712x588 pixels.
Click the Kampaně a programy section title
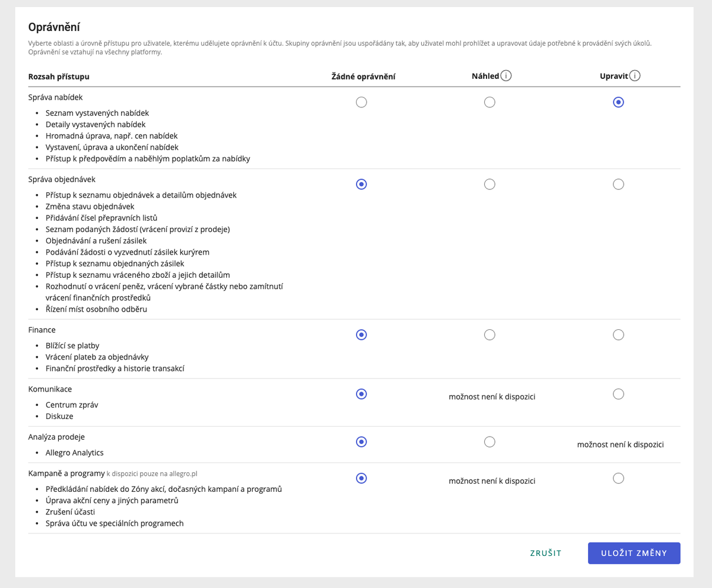[x=66, y=473]
